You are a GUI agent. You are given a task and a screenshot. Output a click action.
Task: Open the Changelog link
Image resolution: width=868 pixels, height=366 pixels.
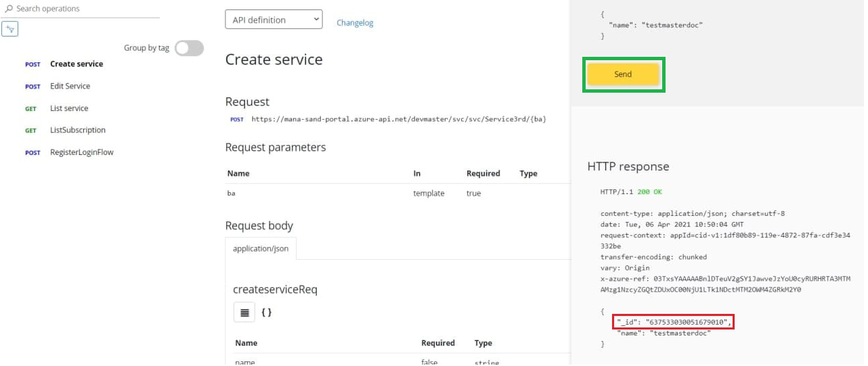[x=355, y=23]
